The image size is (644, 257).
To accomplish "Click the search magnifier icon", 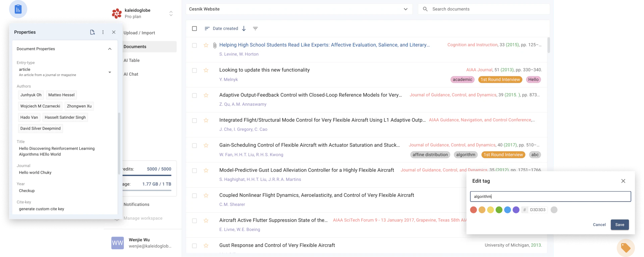I will coord(425,9).
